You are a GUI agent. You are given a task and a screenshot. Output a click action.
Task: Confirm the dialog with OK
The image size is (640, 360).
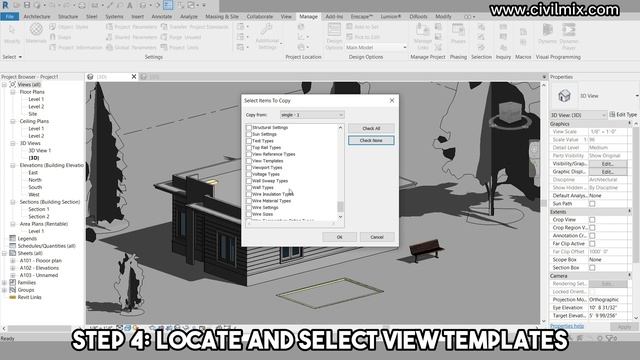click(339, 237)
